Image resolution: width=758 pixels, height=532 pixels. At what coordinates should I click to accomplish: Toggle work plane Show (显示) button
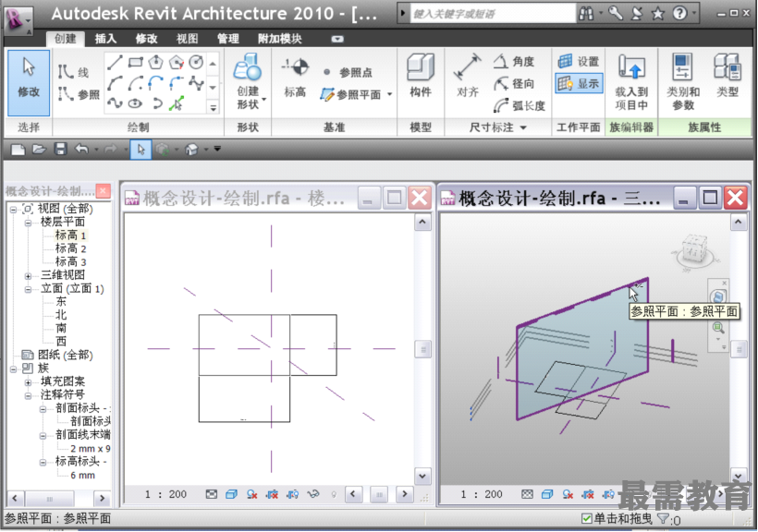tap(578, 84)
